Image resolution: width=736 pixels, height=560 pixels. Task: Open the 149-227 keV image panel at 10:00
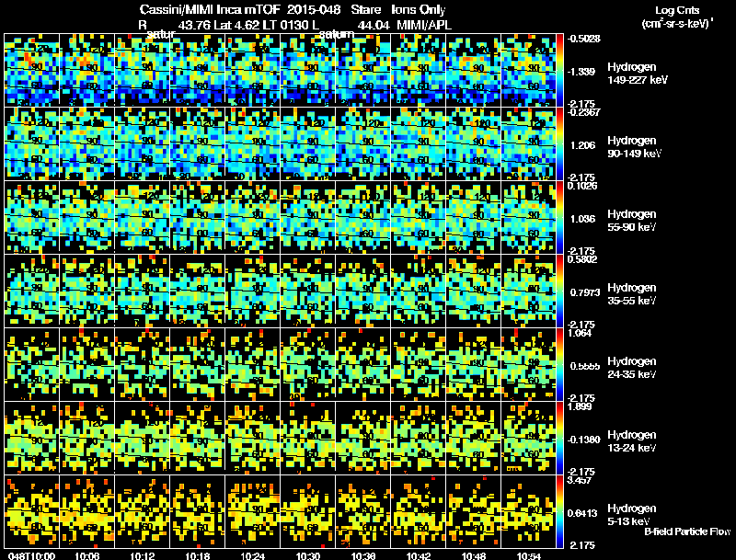click(31, 71)
